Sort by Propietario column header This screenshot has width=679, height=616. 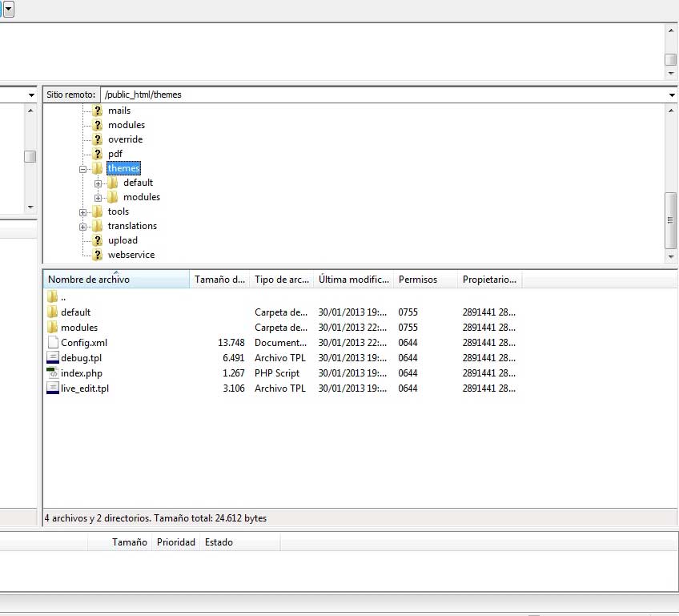[x=490, y=280]
